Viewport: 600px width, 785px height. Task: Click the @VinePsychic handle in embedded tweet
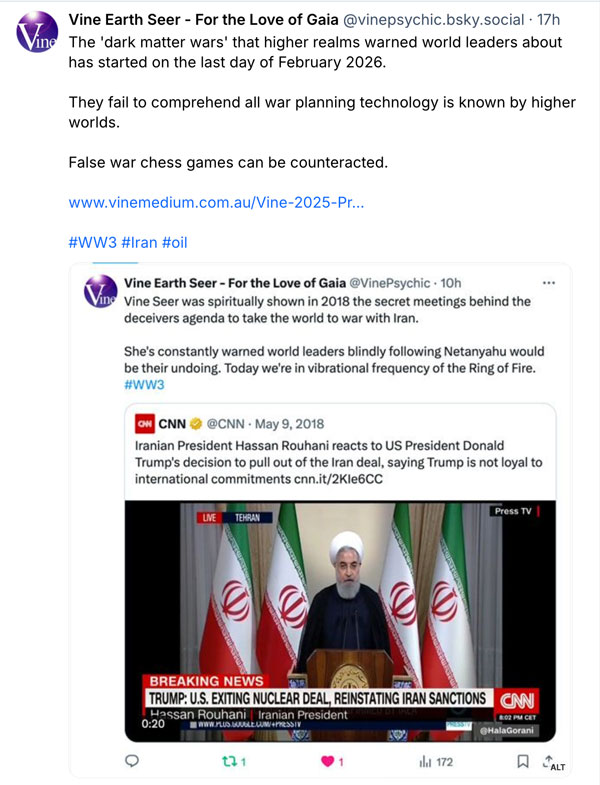pyautogui.click(x=391, y=283)
